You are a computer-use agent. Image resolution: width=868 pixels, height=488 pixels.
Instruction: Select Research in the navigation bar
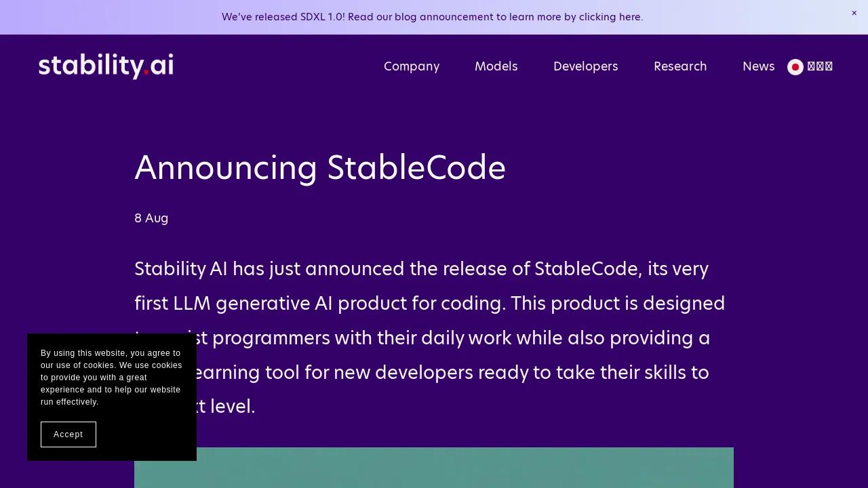tap(679, 66)
